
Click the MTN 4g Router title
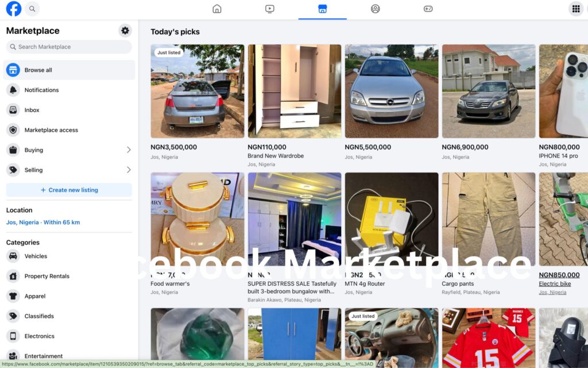tap(365, 284)
